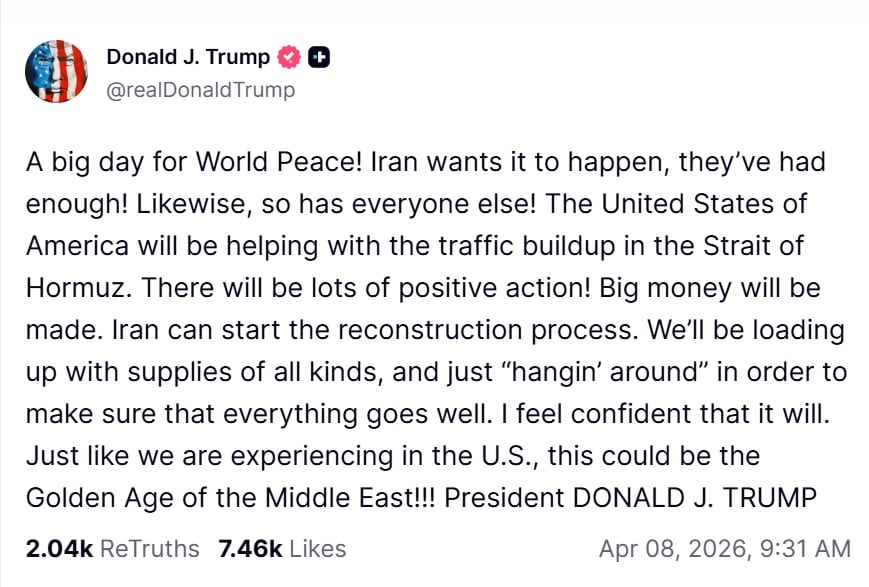This screenshot has width=869, height=587.
Task: View the 2.04k ReTruths count
Action: tap(59, 548)
